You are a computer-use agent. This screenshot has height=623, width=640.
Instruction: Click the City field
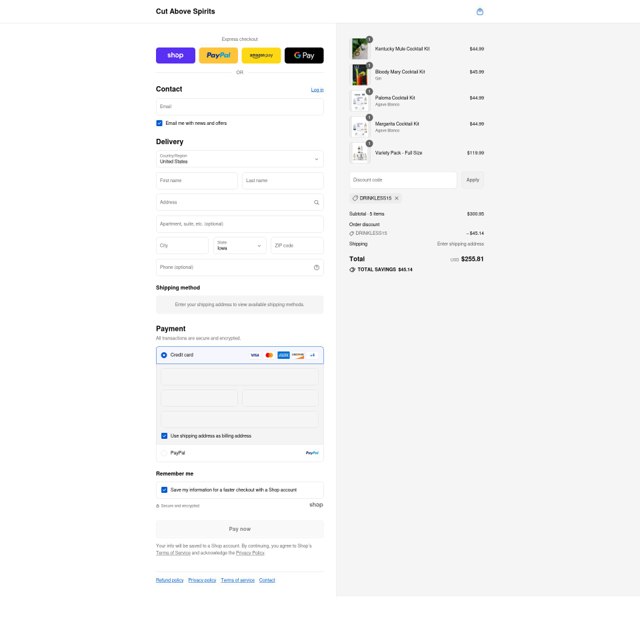point(182,245)
